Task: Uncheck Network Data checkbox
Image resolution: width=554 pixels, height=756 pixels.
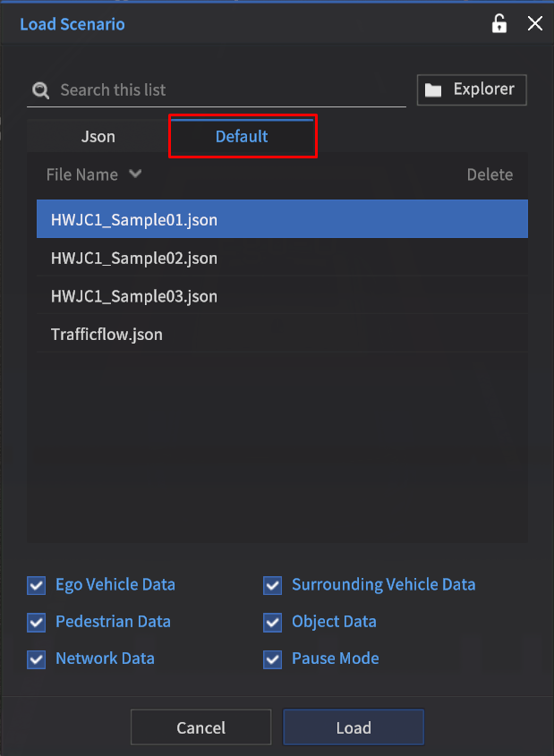Action: point(37,659)
